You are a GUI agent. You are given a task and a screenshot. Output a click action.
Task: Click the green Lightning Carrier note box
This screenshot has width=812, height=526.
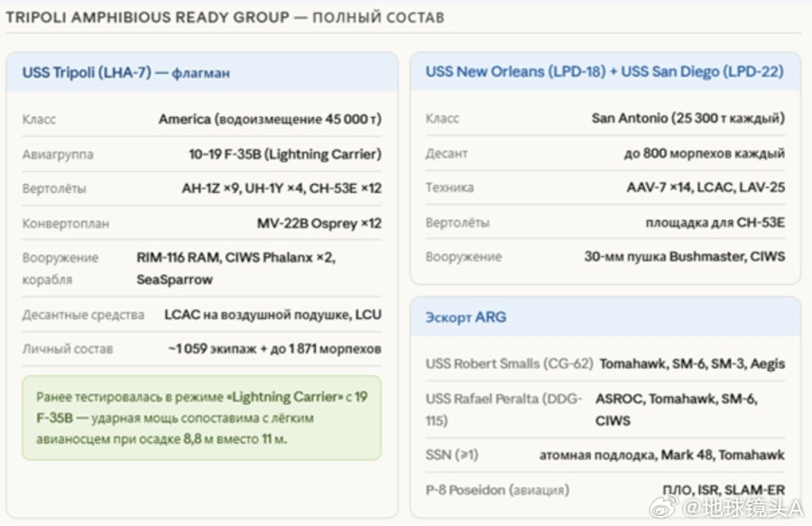201,418
